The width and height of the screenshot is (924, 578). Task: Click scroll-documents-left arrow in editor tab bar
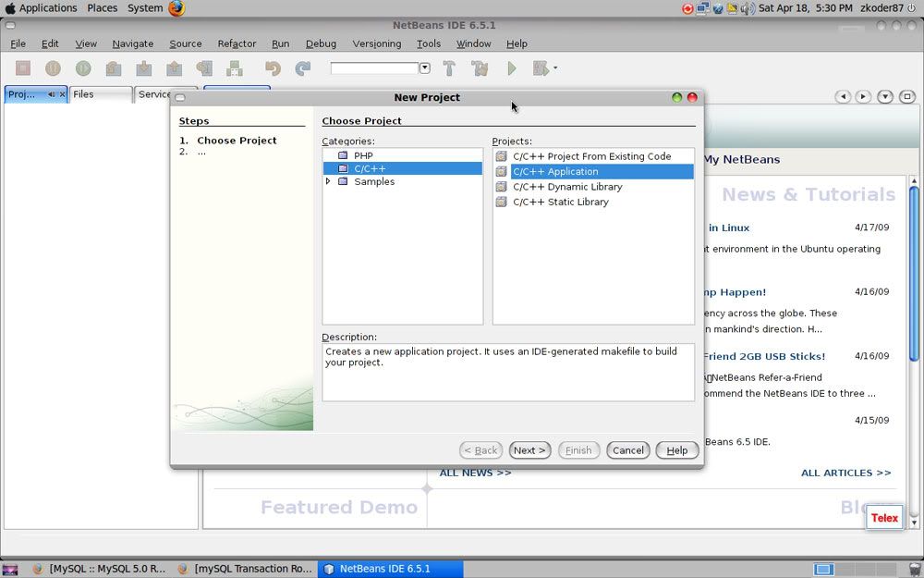843,96
